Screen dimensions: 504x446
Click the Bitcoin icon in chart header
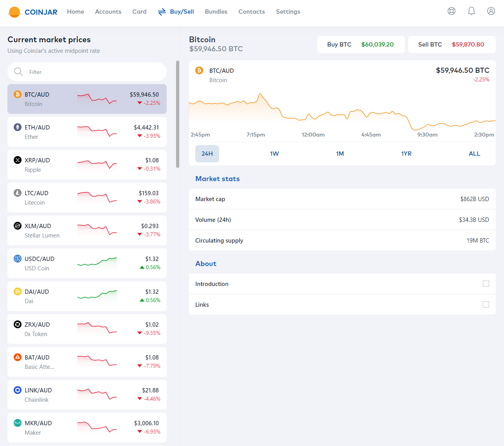[199, 70]
